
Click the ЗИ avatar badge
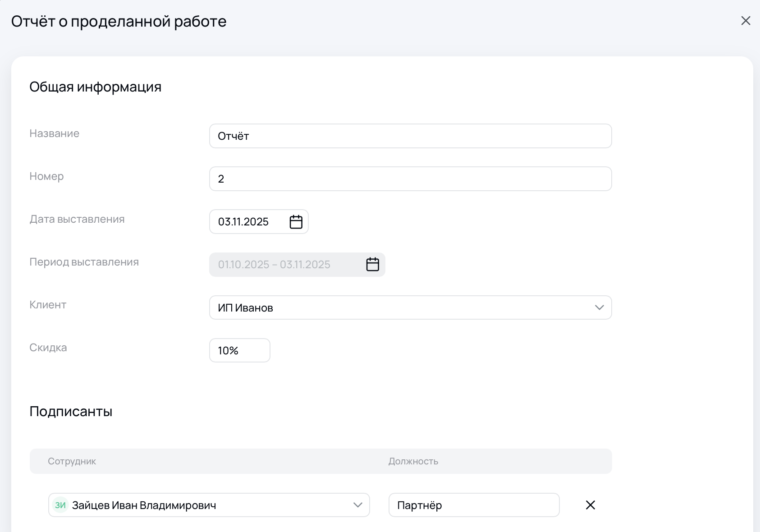pos(60,505)
